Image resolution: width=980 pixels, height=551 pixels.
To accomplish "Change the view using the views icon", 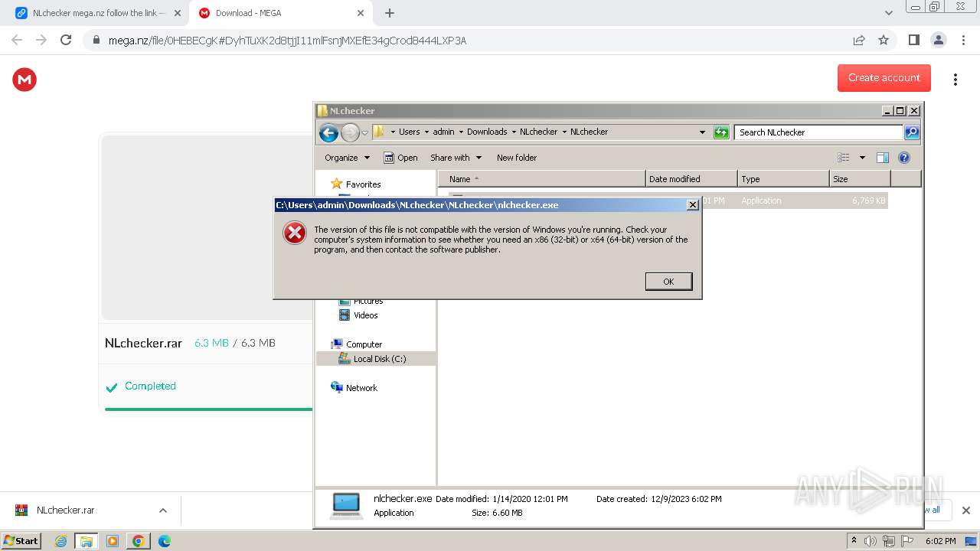I will coord(844,158).
